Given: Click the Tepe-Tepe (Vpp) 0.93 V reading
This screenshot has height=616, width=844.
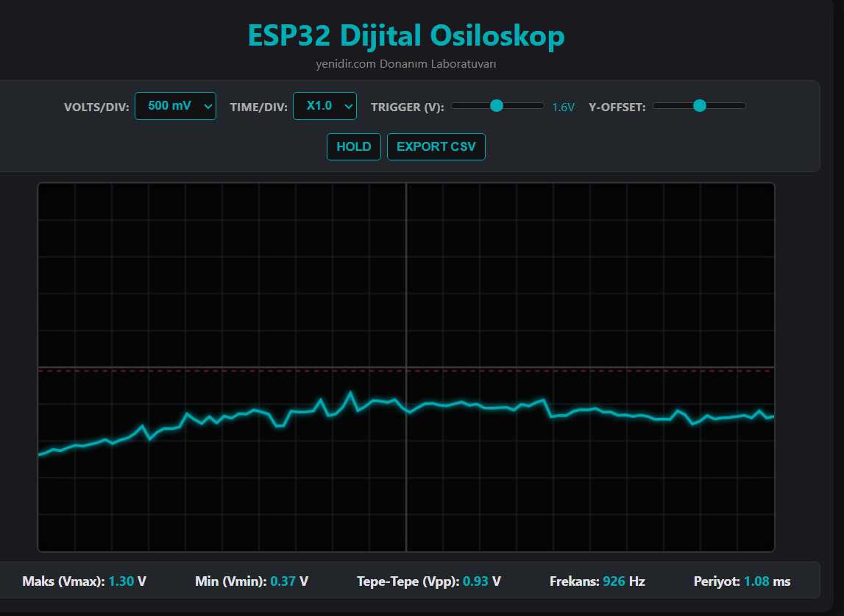Looking at the screenshot, I should click(x=428, y=581).
